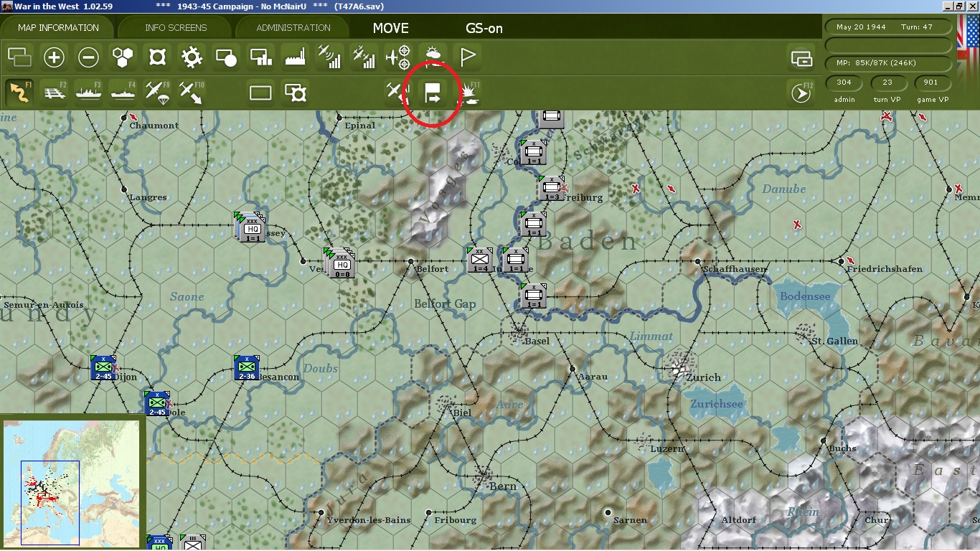980x551 pixels.
Task: Click the window arrow icon beside date panel
Action: click(x=801, y=57)
